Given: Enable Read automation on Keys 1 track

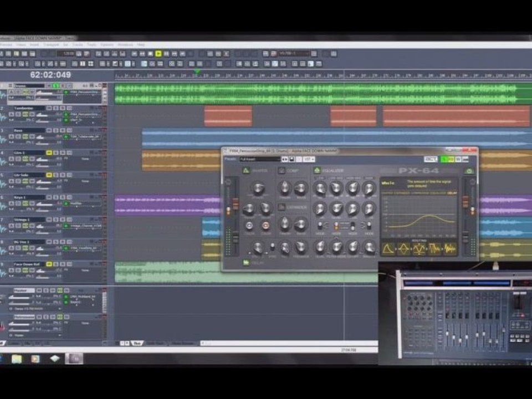Looking at the screenshot, I should (x=25, y=203).
